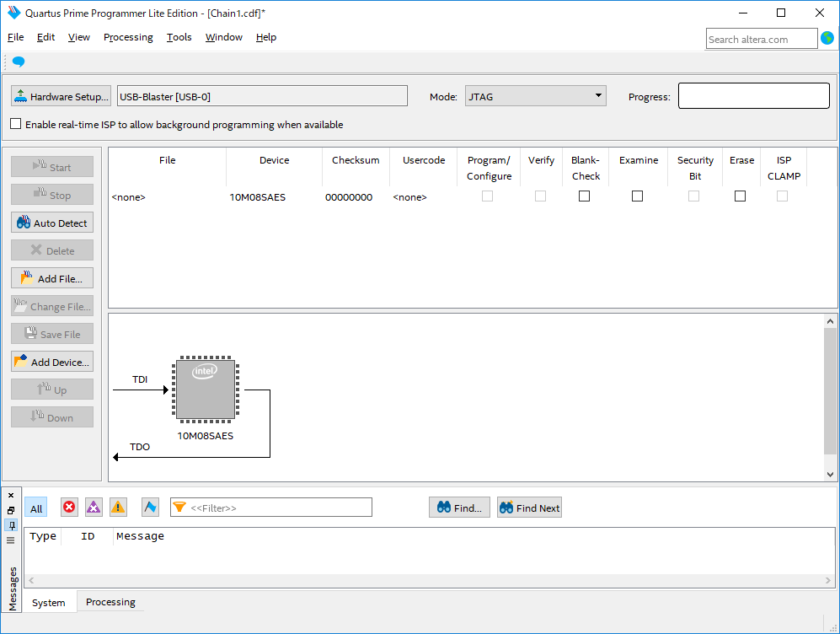Click Save File button
This screenshot has width=840, height=634.
(52, 335)
